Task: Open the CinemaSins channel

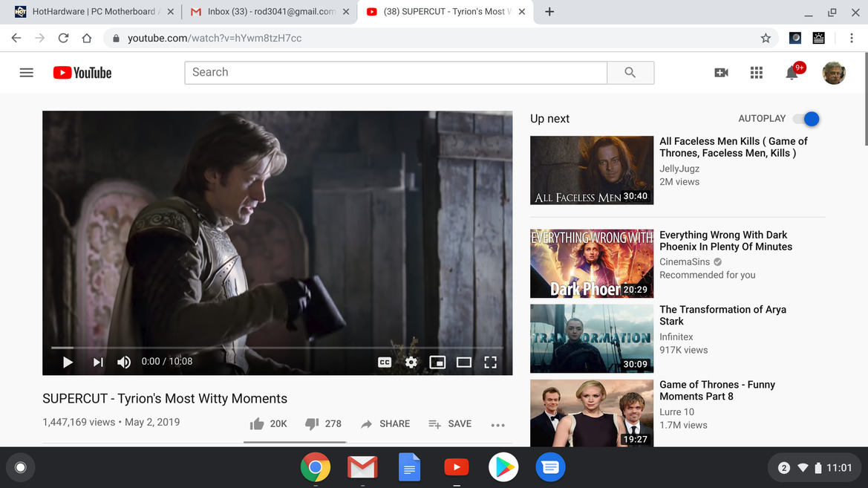Action: point(684,262)
